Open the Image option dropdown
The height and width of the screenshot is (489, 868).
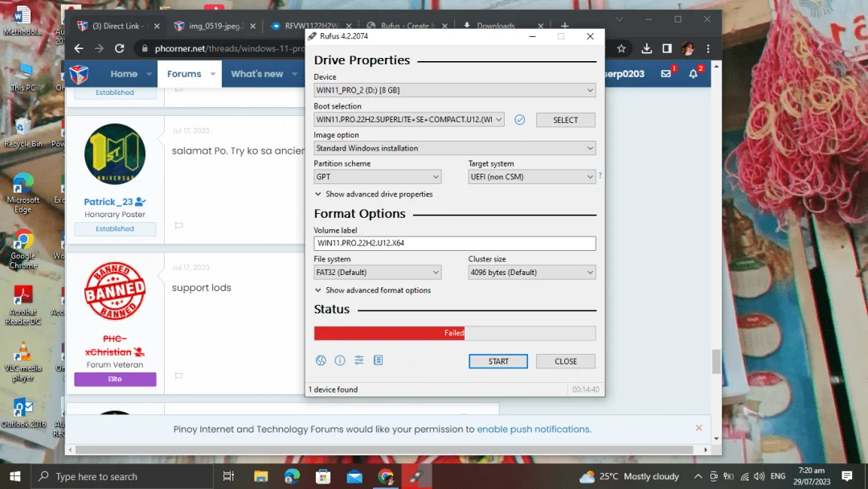454,149
